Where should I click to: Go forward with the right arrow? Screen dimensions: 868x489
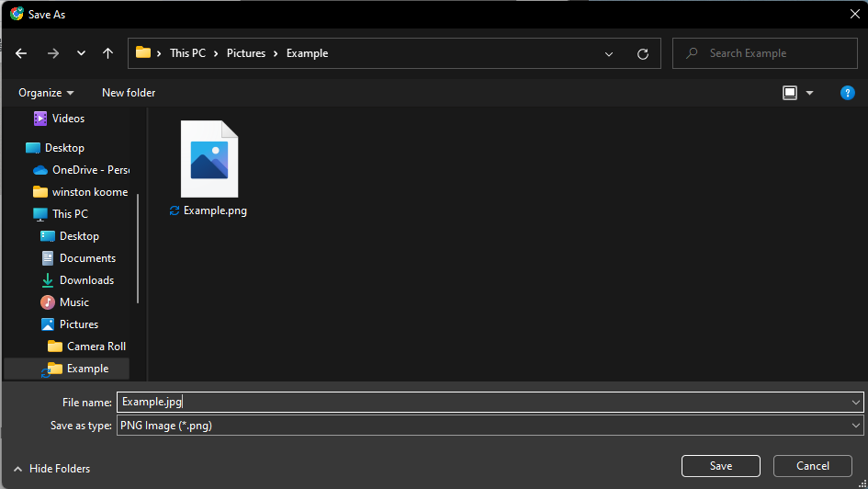[53, 53]
